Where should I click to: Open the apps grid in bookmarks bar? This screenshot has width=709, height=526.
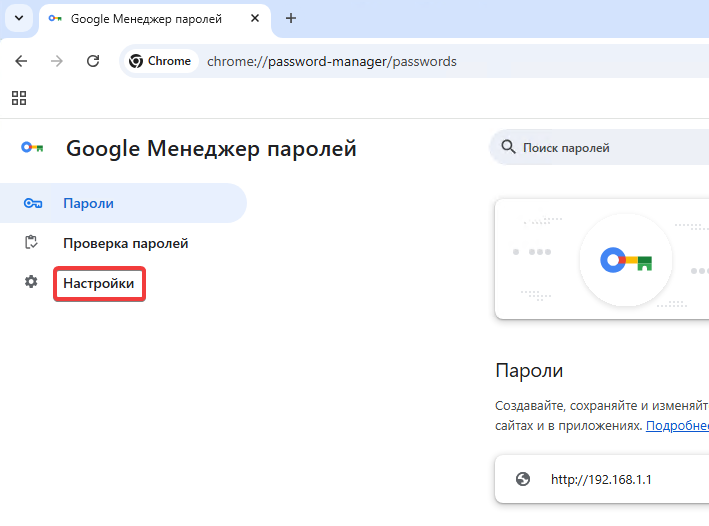pyautogui.click(x=19, y=98)
